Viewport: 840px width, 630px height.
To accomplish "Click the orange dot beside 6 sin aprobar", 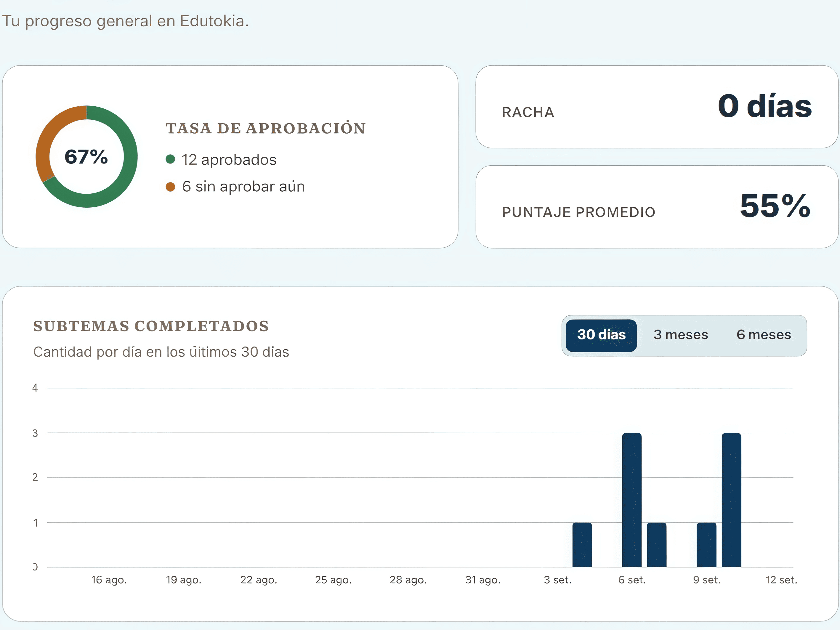I will [171, 187].
